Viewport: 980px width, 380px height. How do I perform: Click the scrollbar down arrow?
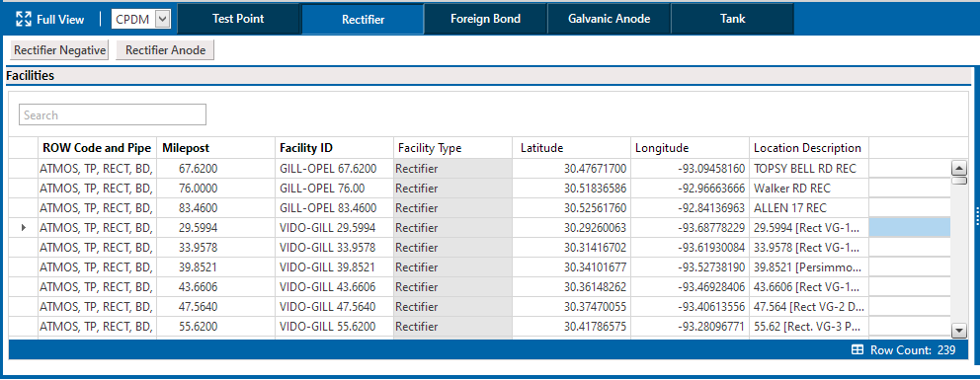[958, 331]
